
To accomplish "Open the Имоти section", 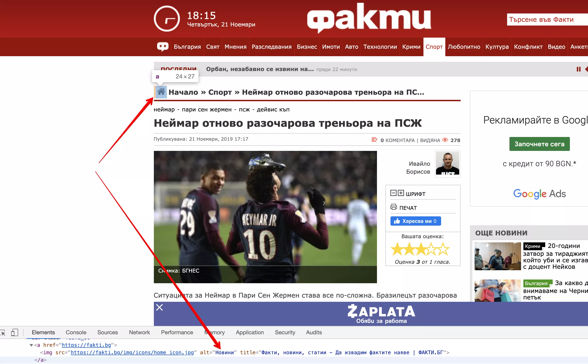I will (331, 47).
